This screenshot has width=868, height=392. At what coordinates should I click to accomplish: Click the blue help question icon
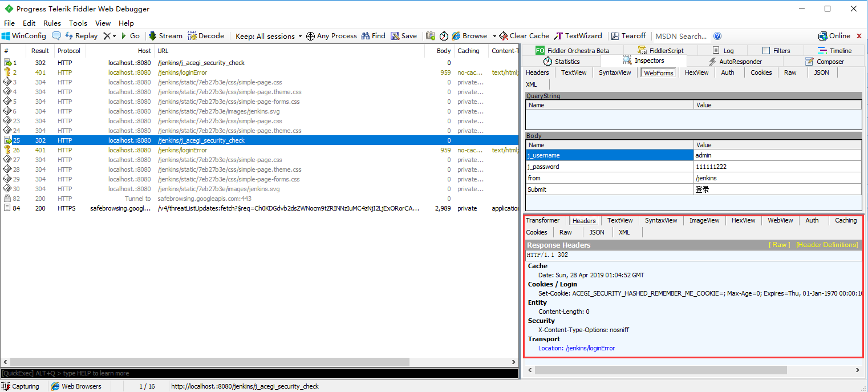[717, 36]
